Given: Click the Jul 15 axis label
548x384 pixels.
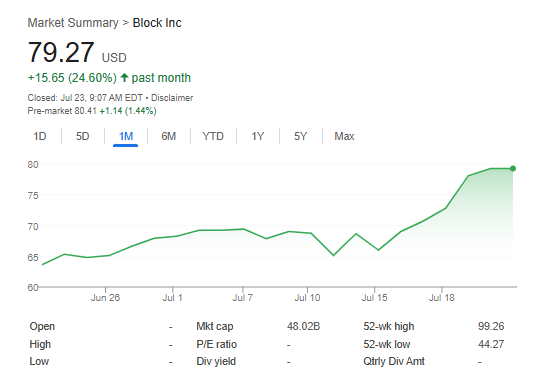Looking at the screenshot, I should pos(374,298).
